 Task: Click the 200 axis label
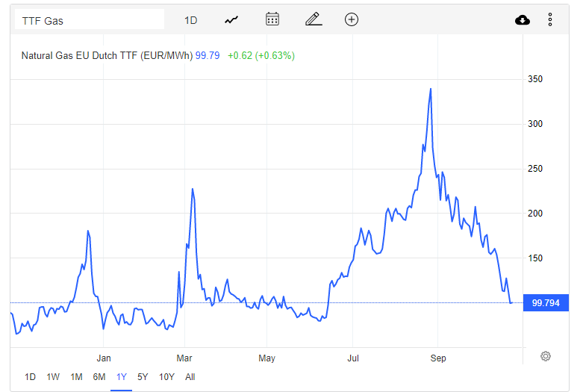click(x=535, y=213)
